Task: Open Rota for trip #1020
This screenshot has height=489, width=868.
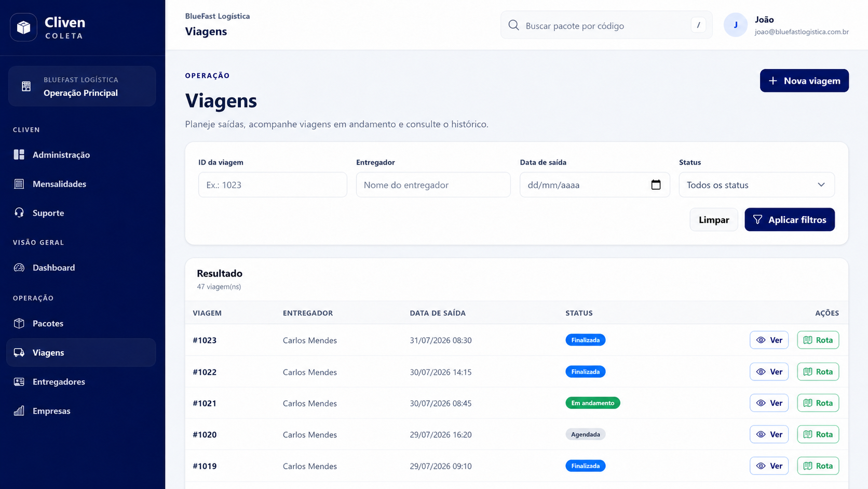Action: coord(818,434)
